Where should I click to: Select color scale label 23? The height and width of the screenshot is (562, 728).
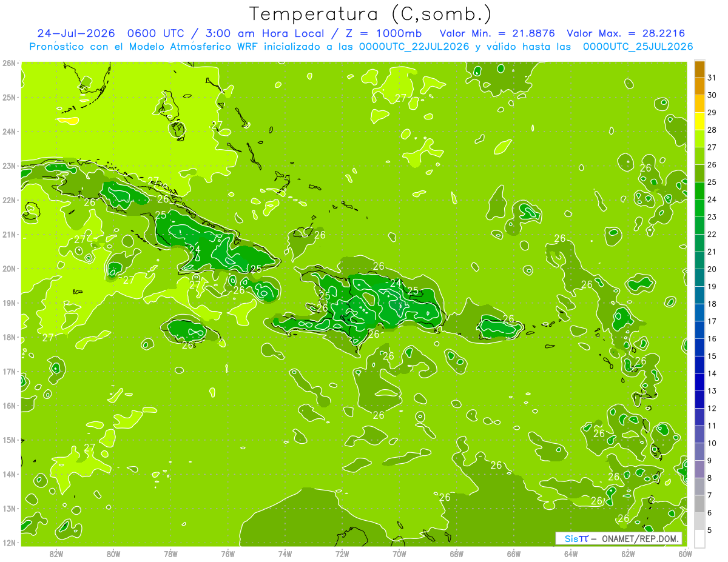pyautogui.click(x=712, y=217)
